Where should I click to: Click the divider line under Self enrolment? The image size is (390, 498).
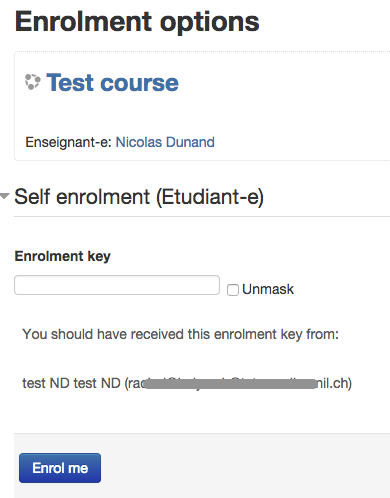coord(202,216)
